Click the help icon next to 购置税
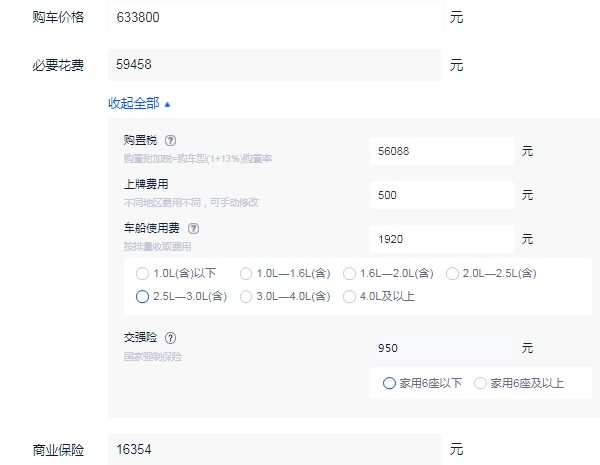 coord(170,141)
